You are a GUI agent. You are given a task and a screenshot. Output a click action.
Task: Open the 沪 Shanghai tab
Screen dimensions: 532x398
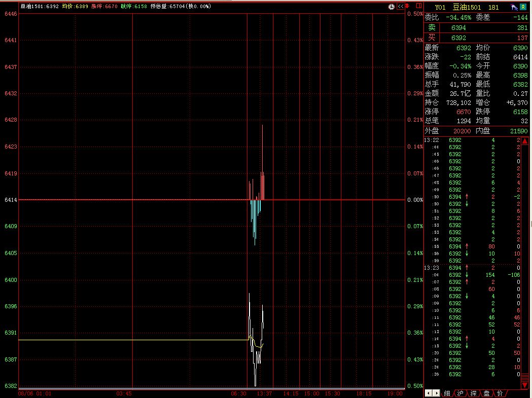460,393
